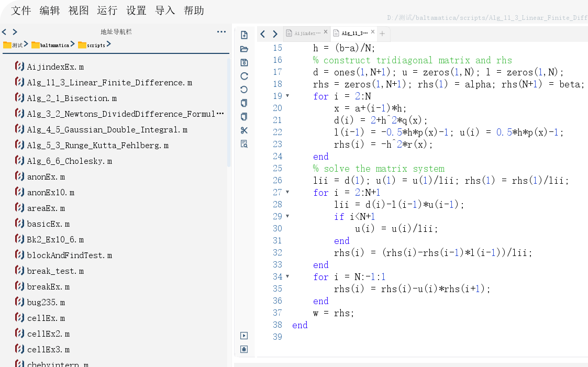Collapse the for loop at line 34
The width and height of the screenshot is (588, 367).
click(x=287, y=276)
